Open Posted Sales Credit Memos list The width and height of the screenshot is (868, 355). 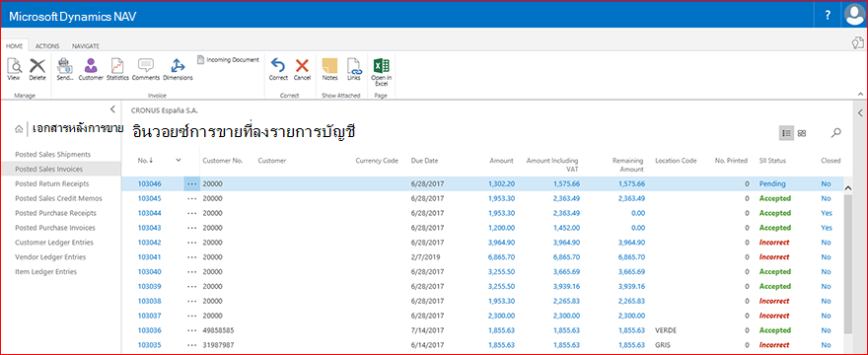click(58, 198)
